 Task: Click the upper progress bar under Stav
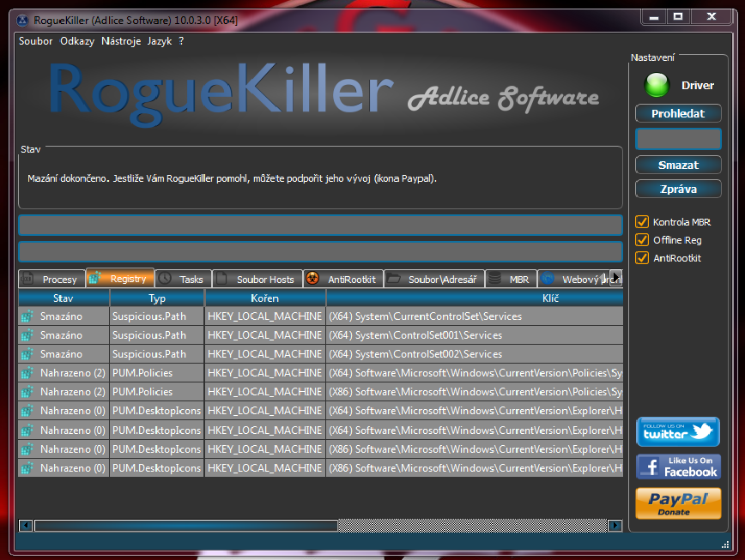coord(320,225)
